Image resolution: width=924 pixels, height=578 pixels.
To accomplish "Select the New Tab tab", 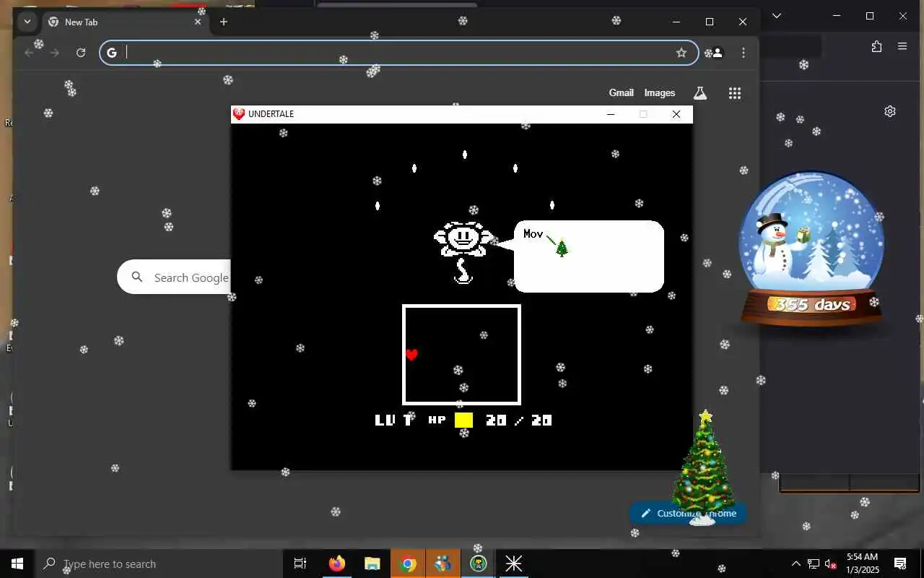I will 124,22.
